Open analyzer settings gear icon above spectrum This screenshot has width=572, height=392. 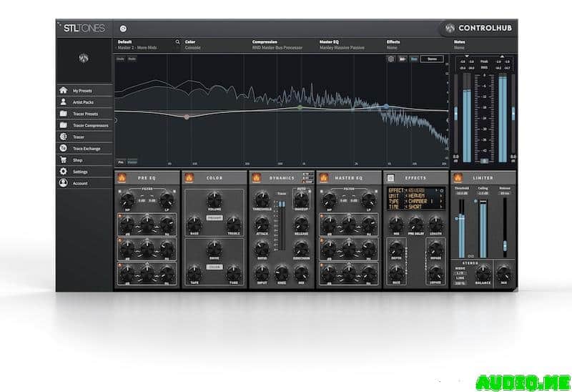[391, 59]
